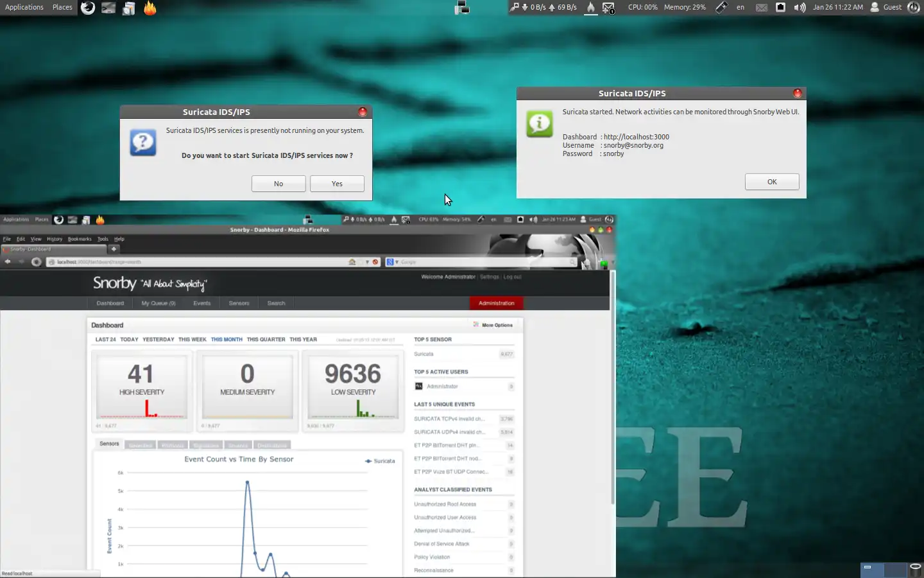The image size is (924, 578).
Task: Expand the address bar history dropdown arrow
Action: [367, 262]
